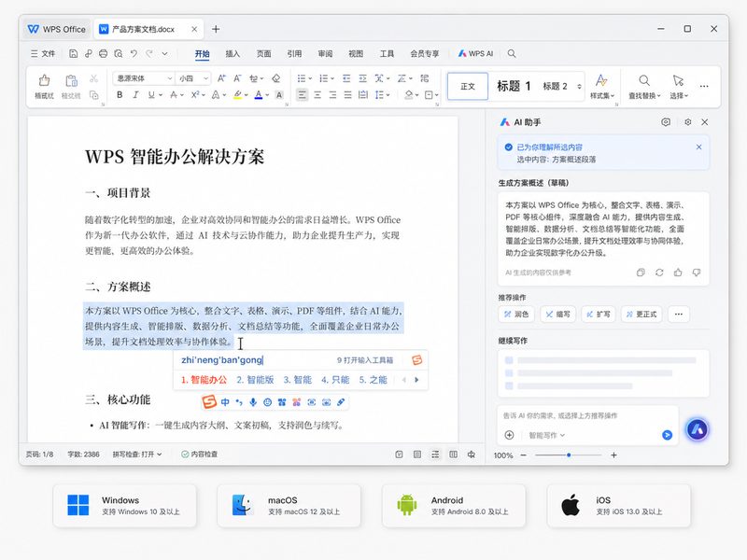
Task: Regenerate the AI draft refresh icon
Action: (x=659, y=273)
